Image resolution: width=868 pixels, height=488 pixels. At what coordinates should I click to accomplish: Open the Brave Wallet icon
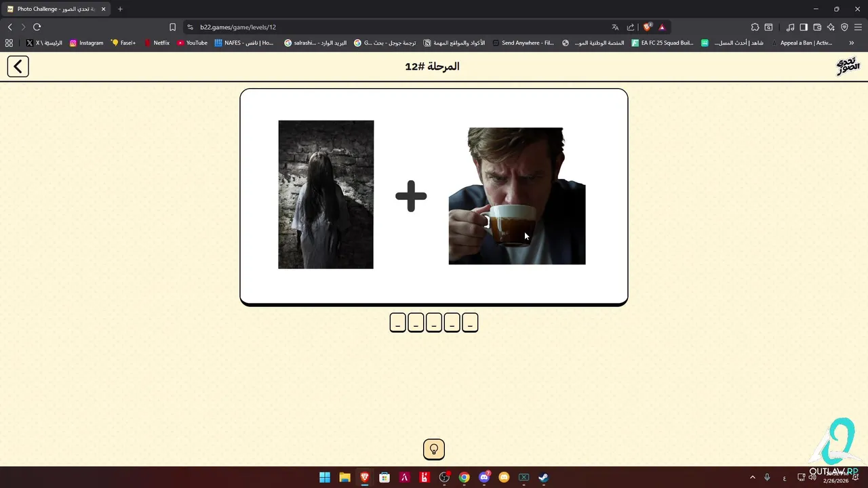tap(817, 27)
